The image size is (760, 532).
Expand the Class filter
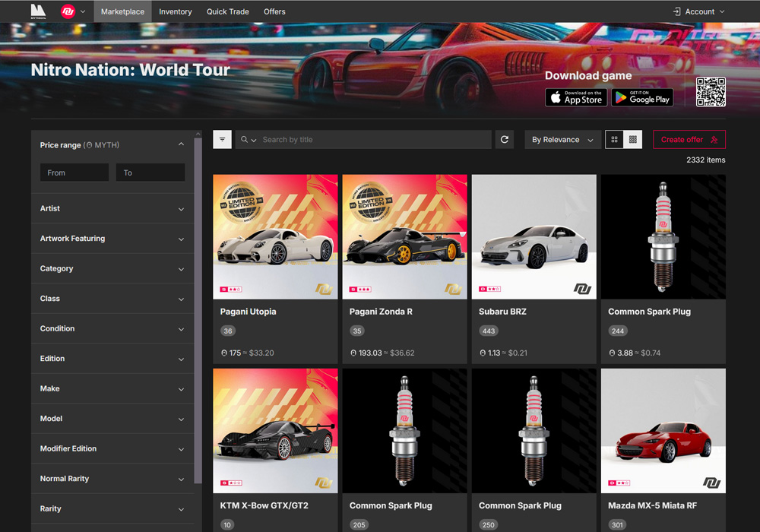(x=112, y=299)
